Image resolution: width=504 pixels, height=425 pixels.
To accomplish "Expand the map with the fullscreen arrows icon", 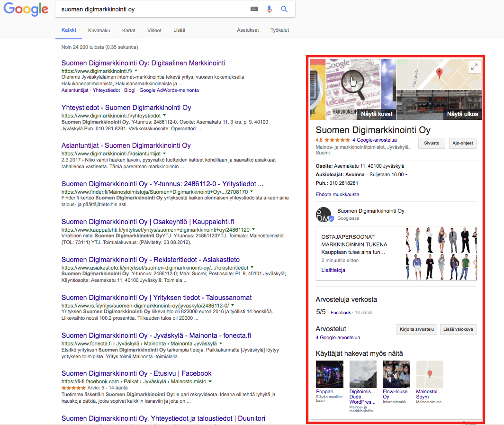I will pyautogui.click(x=474, y=67).
